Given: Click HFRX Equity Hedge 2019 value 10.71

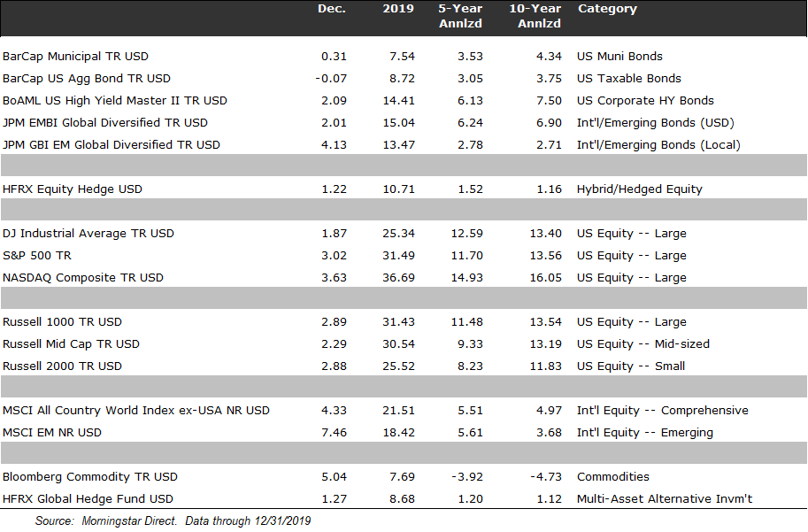Looking at the screenshot, I should point(398,189).
